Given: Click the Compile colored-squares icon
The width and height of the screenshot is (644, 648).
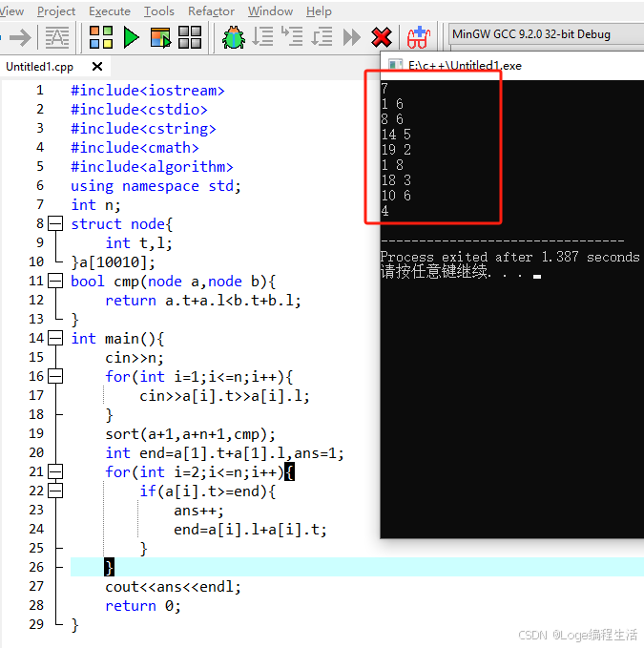Looking at the screenshot, I should click(x=101, y=37).
